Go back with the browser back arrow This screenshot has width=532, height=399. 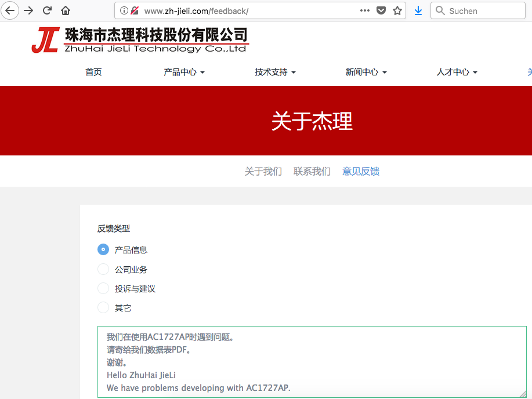click(10, 10)
